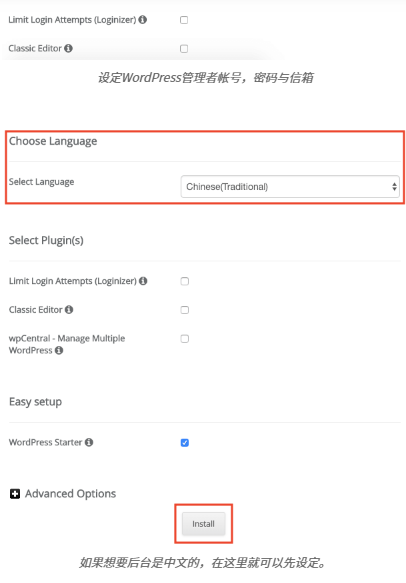406x583 pixels.
Task: Click info icon beside WordPress Starter
Action: [89, 442]
